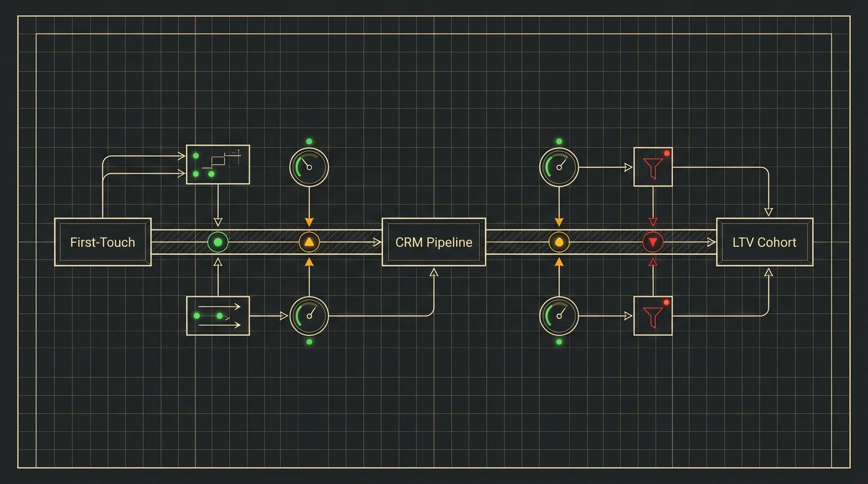The image size is (868, 484).
Task: Click green status dot below bottom-left gauge
Action: pos(309,342)
